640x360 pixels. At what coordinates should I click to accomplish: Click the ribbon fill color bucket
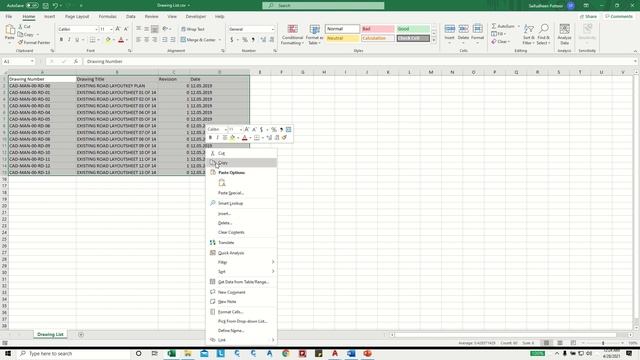pyautogui.click(x=108, y=40)
